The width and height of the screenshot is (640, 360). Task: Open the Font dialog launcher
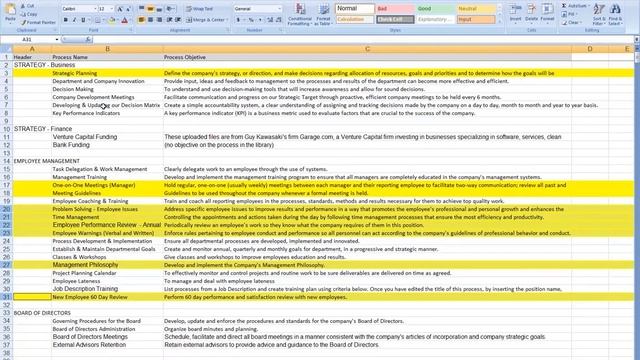coord(131,30)
